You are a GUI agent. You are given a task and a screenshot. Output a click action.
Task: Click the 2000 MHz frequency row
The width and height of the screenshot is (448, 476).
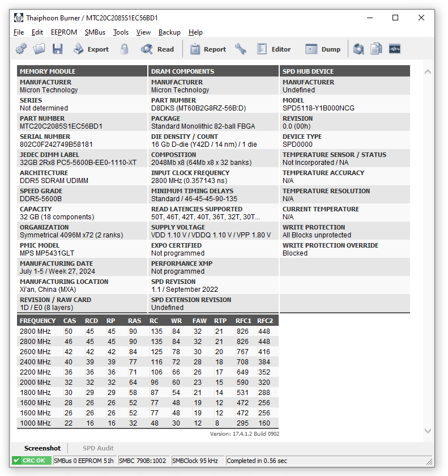coord(148,382)
